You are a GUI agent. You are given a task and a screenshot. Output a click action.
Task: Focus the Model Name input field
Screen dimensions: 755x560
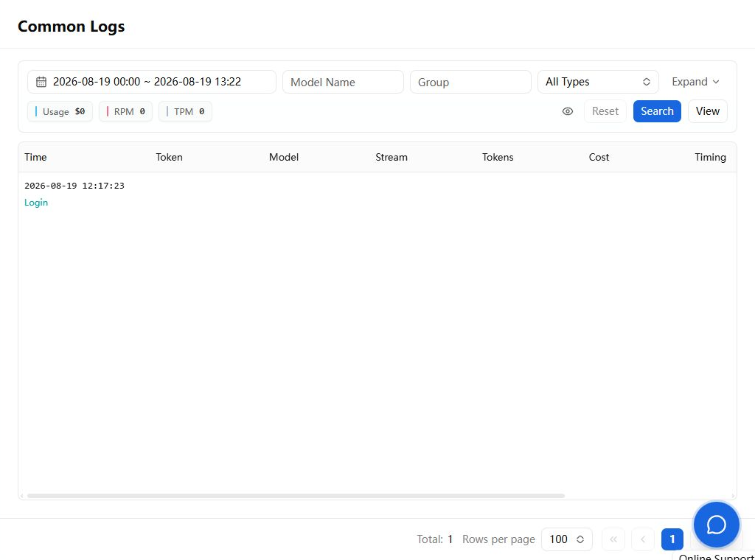343,82
